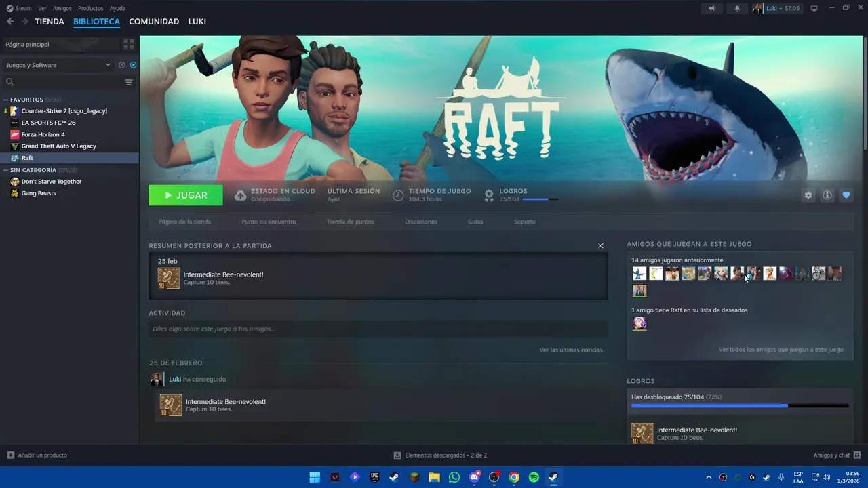This screenshot has width=868, height=488.
Task: Open the game information icon
Action: (827, 195)
